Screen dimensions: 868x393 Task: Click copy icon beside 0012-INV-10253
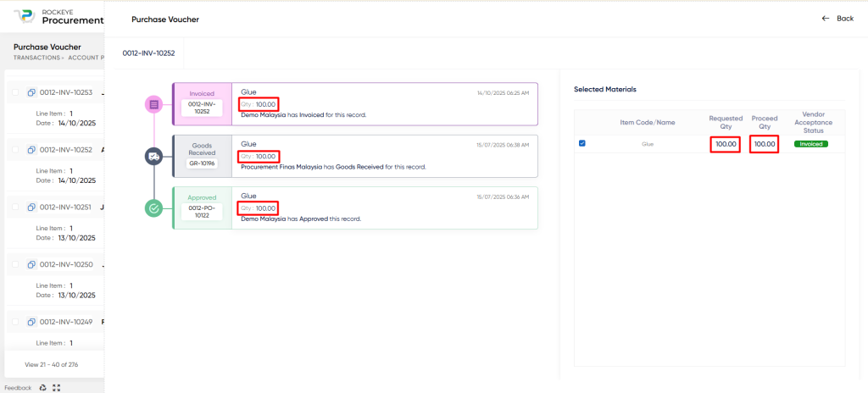pyautogui.click(x=31, y=92)
